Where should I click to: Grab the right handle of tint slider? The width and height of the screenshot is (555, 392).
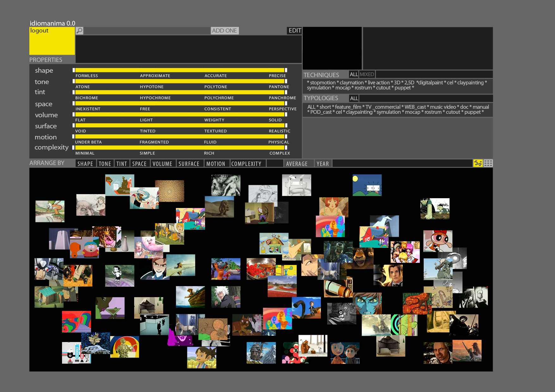[x=286, y=92]
